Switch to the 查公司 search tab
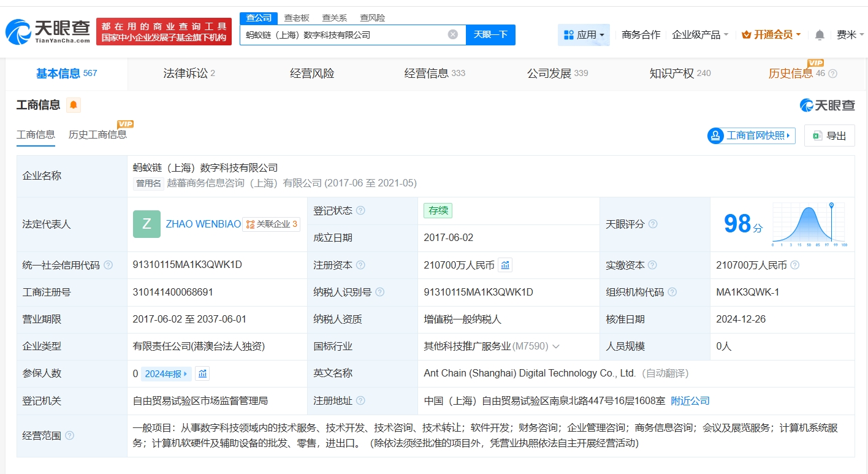The image size is (868, 474). (x=259, y=18)
